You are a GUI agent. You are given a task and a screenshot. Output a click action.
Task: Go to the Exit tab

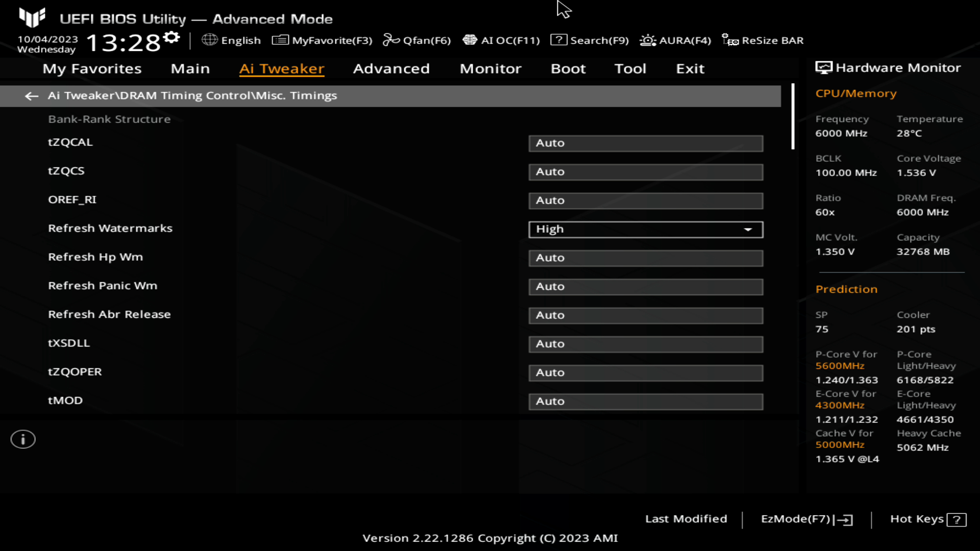(690, 69)
